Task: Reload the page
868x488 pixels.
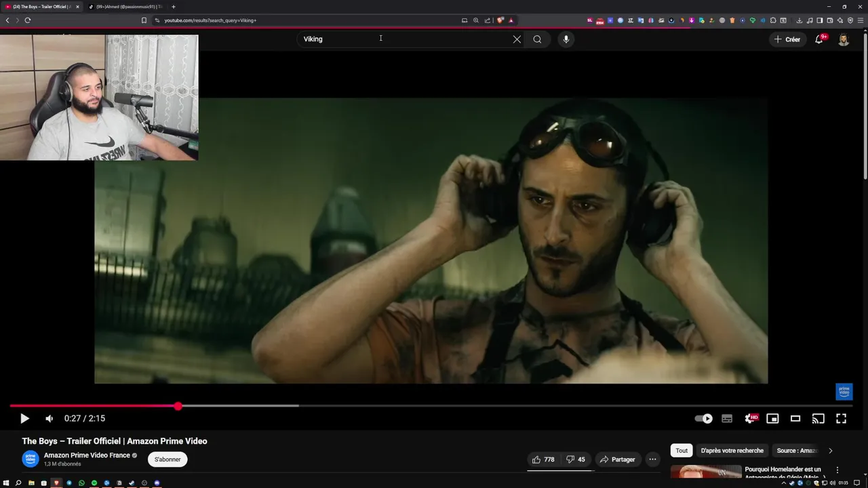Action: tap(28, 20)
